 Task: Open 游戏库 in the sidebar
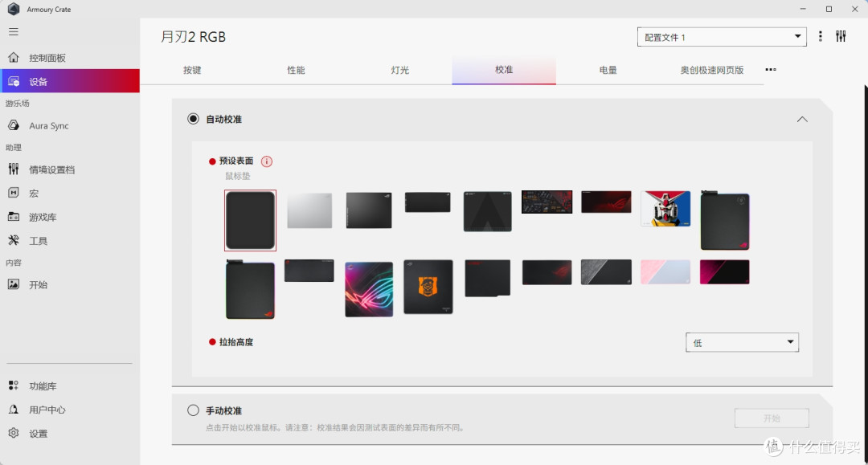coord(70,217)
